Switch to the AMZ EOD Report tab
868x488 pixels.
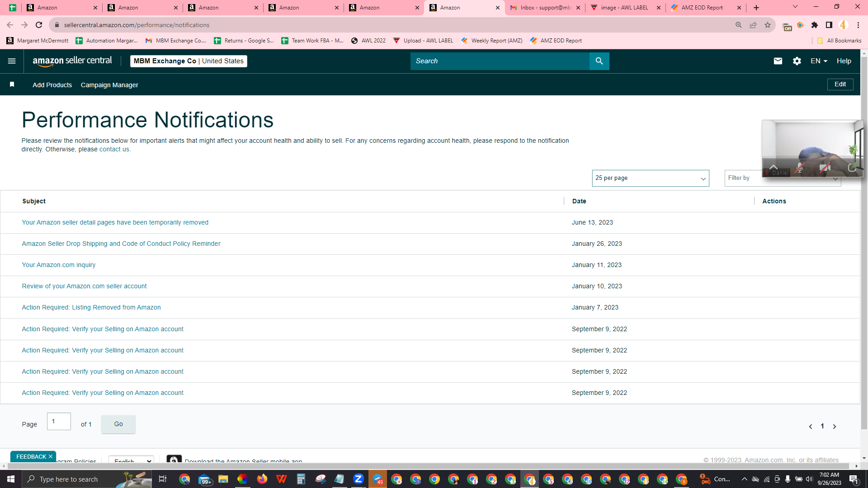point(706,8)
